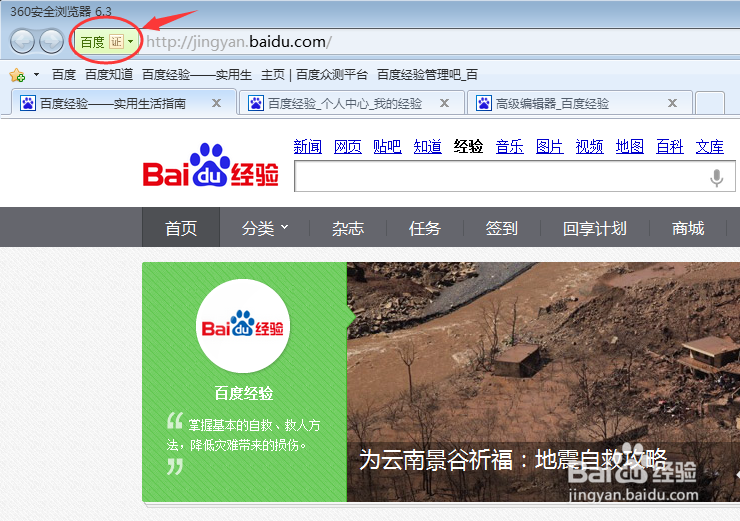
Task: Open the headline 为云南景谷祈福：地震自救攻略
Action: coord(513,460)
